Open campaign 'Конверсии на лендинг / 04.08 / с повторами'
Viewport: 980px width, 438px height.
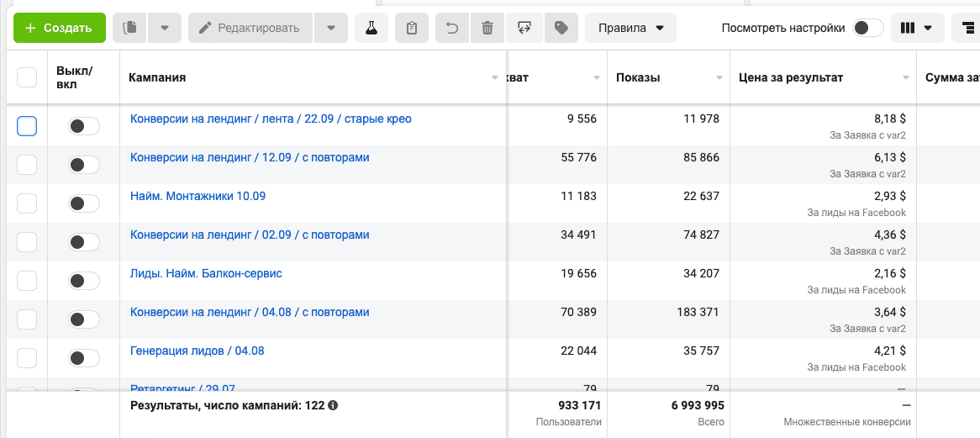[250, 313]
